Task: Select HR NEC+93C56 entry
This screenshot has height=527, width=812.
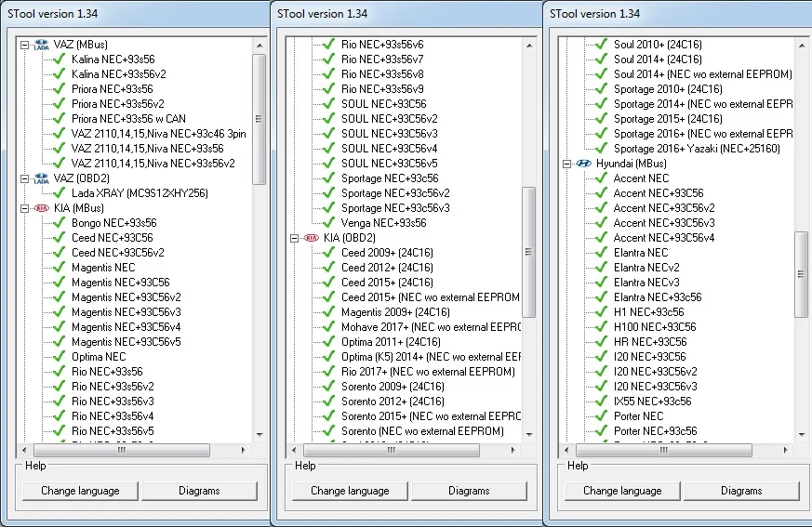Action: [650, 342]
